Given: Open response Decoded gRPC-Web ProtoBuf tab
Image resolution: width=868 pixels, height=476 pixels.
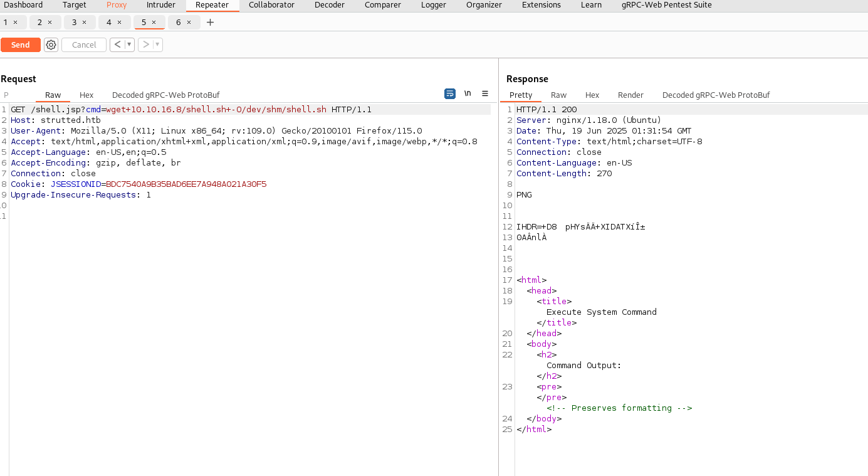Looking at the screenshot, I should coord(716,95).
